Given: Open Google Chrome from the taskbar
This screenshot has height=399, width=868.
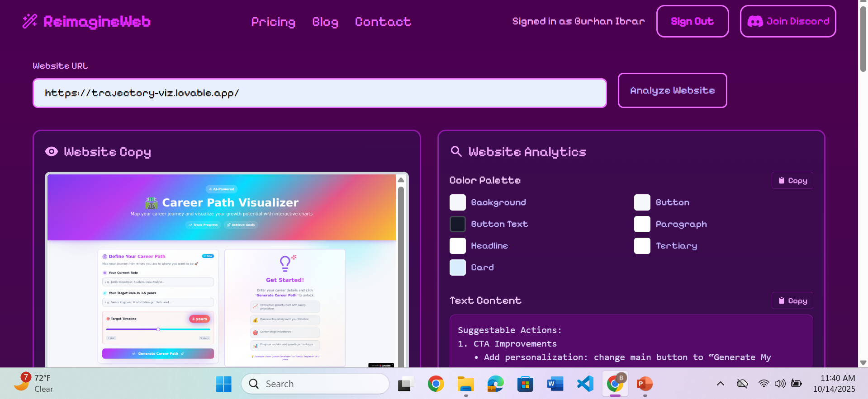Looking at the screenshot, I should 436,384.
